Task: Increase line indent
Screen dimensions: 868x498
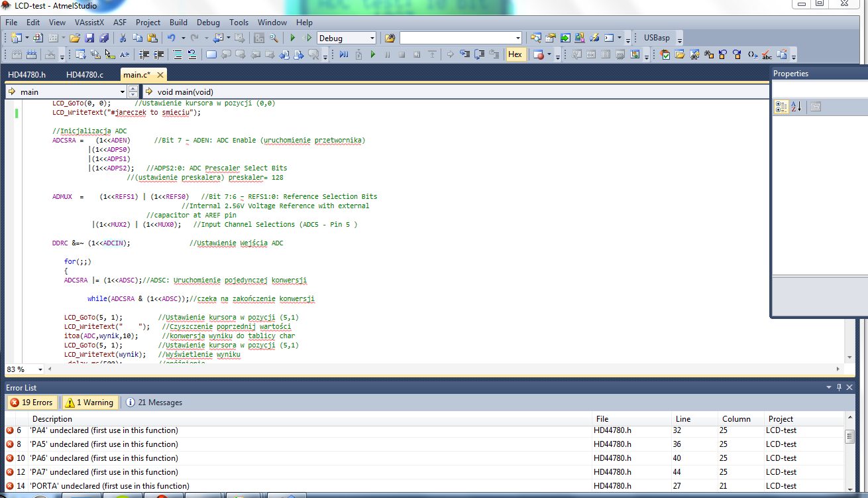Action: [159, 54]
